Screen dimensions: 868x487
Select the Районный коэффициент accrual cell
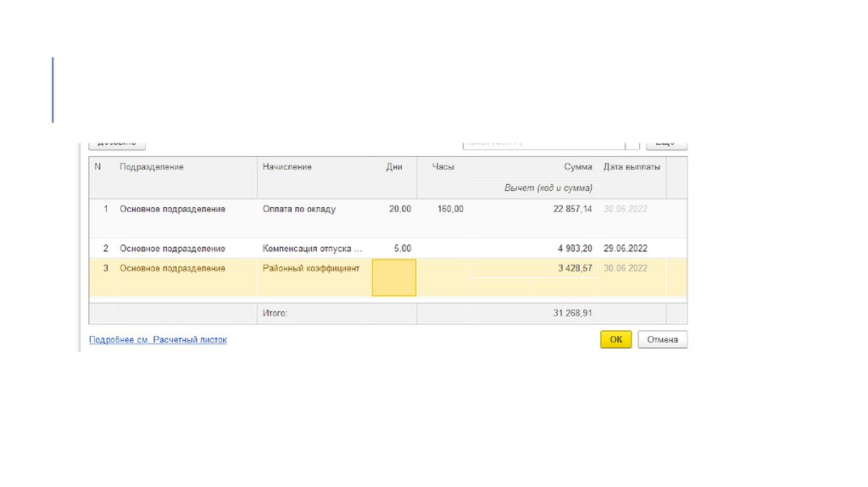pyautogui.click(x=311, y=268)
